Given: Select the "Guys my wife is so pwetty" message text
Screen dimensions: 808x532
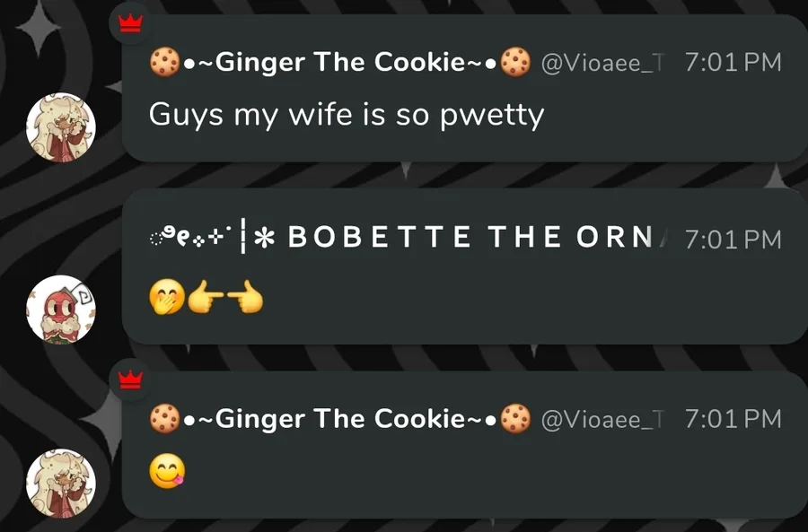Looking at the screenshot, I should click(x=347, y=116).
